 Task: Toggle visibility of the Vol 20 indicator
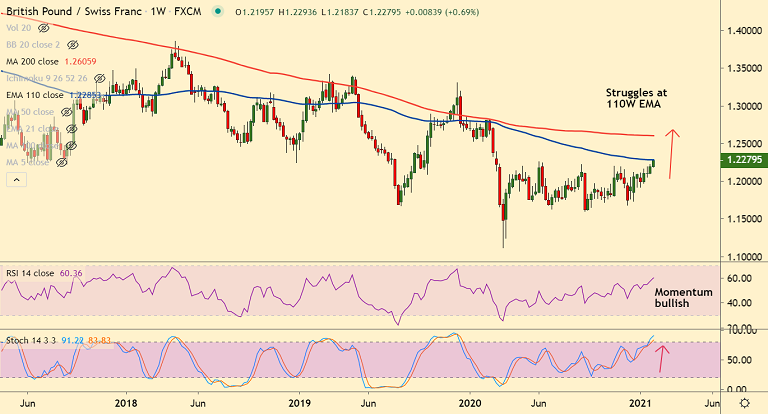(44, 28)
